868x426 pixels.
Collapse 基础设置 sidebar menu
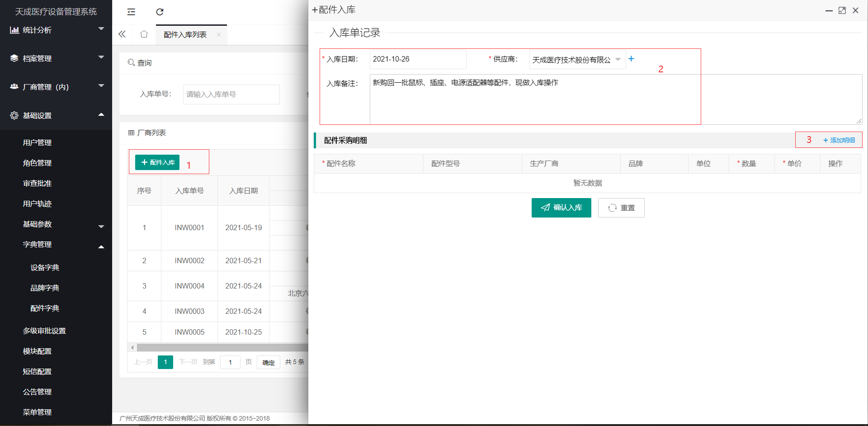(56, 115)
